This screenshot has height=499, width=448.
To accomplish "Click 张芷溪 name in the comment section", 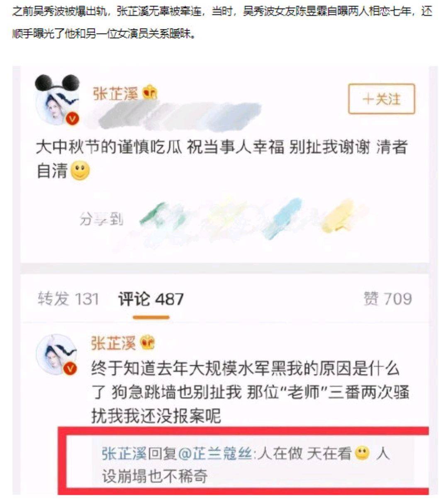I will [113, 343].
